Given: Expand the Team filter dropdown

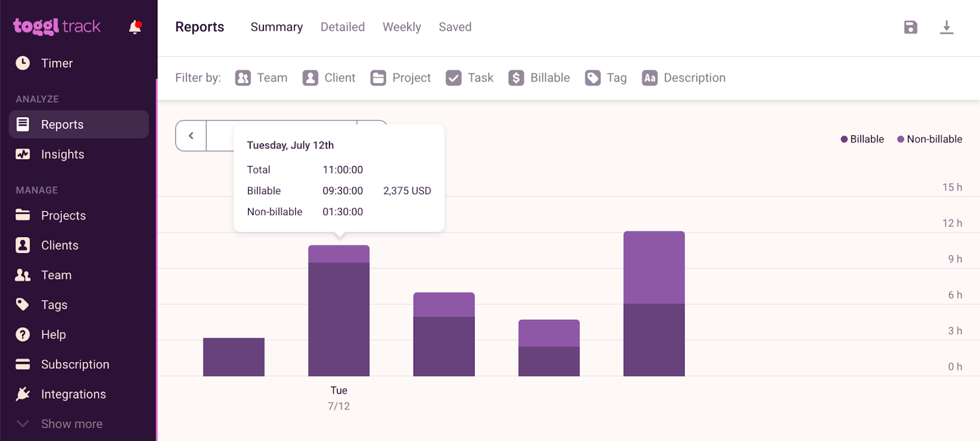Looking at the screenshot, I should coord(262,78).
